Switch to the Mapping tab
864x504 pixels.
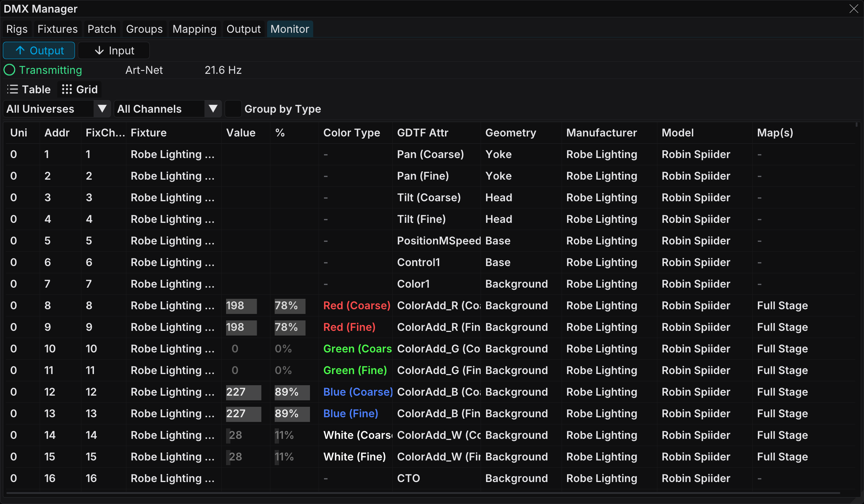click(194, 29)
